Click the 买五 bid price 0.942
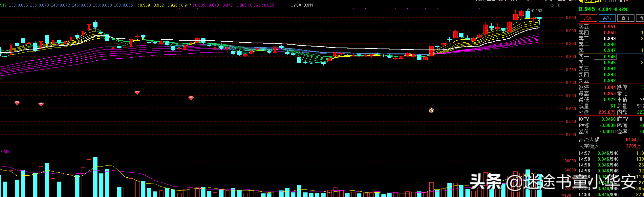The image size is (644, 197). 610,81
